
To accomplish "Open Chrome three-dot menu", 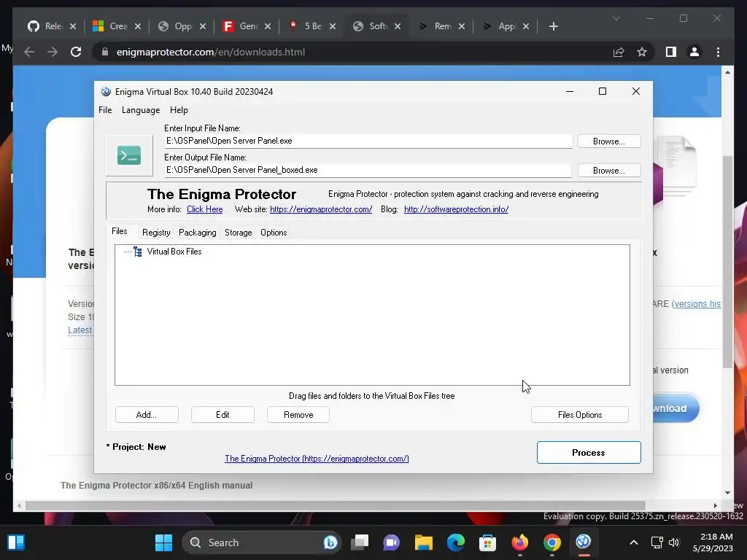I will (718, 52).
